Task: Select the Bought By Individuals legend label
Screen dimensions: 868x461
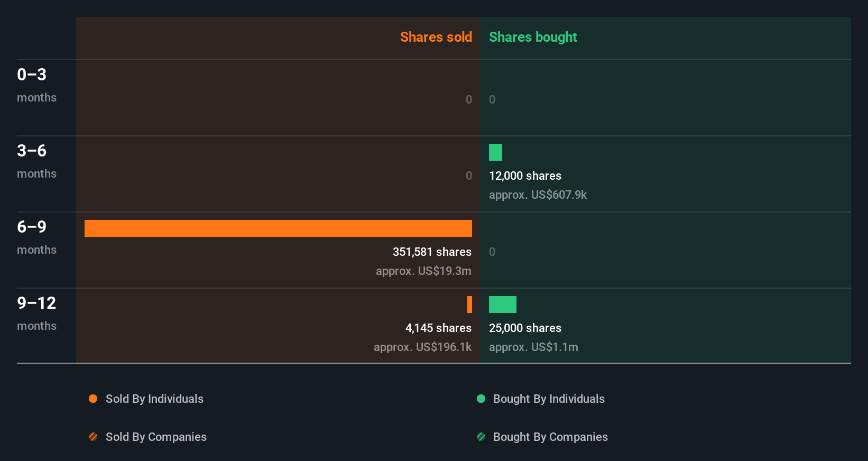Action: [549, 399]
